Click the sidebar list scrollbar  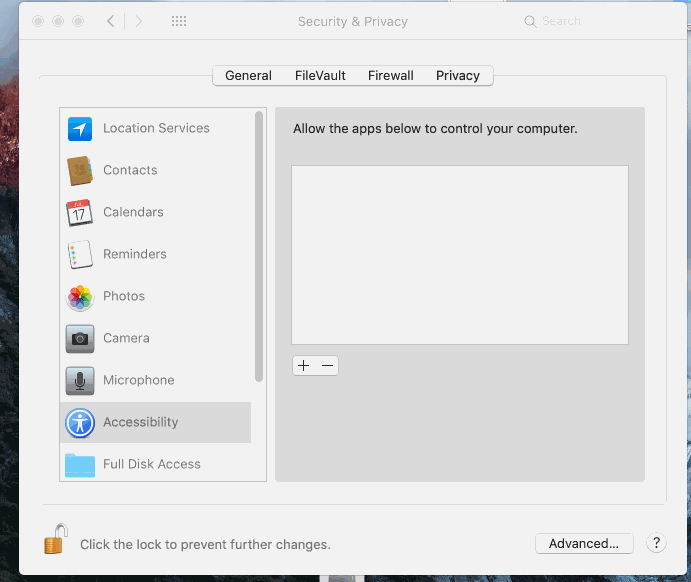(x=259, y=246)
